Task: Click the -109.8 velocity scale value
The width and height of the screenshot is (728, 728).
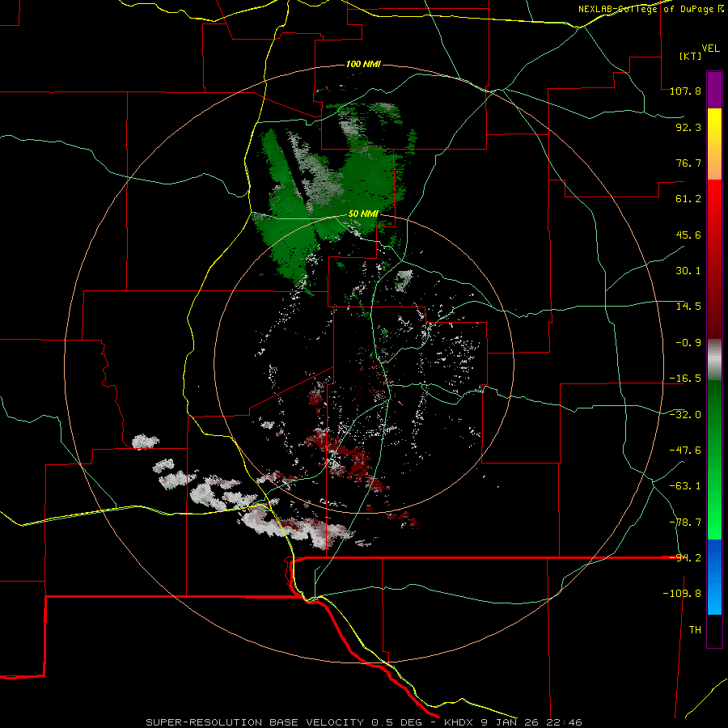Action: pos(682,594)
